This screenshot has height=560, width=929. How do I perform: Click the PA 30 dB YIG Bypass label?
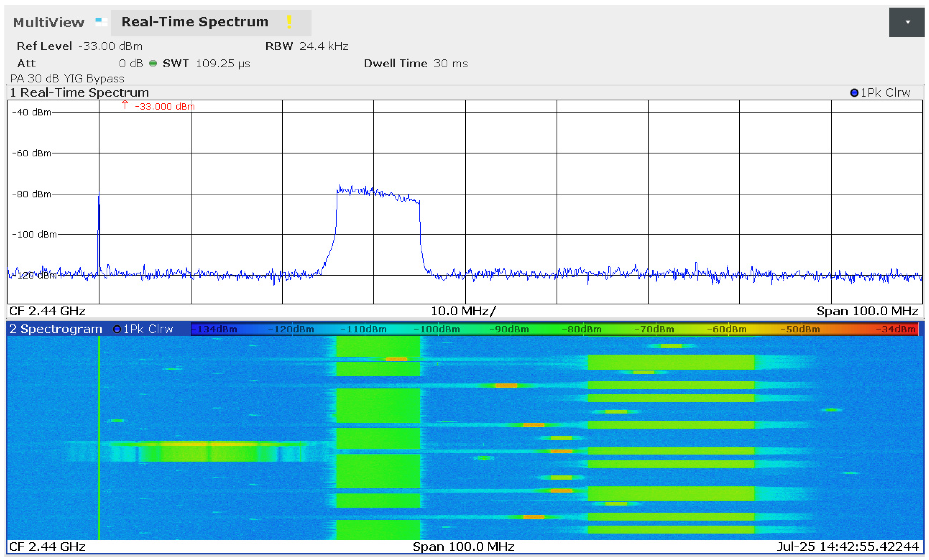tap(67, 78)
